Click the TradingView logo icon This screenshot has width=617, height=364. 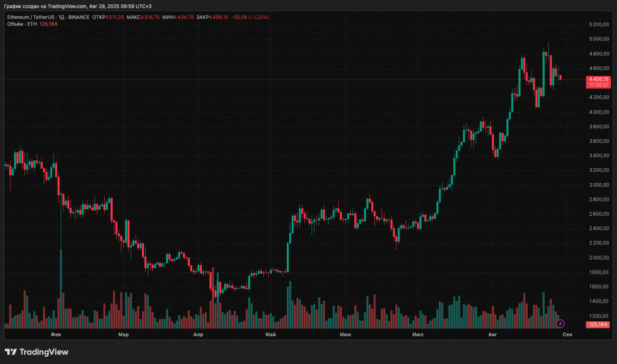tap(11, 352)
